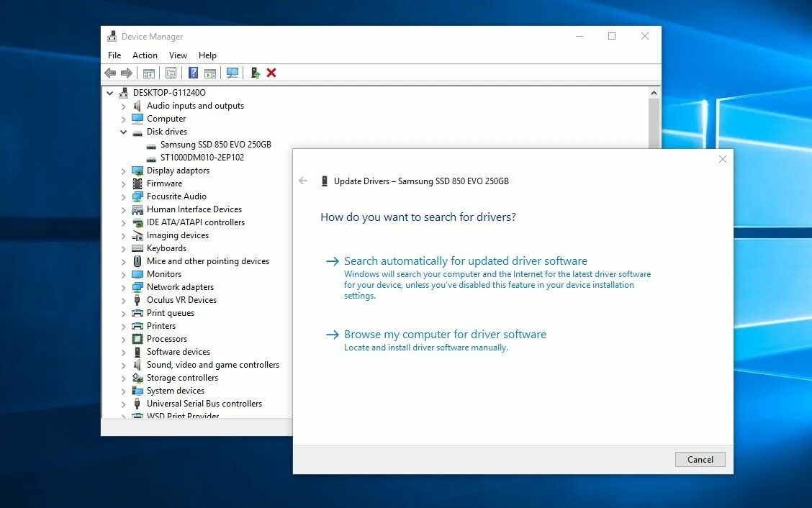Open the File menu

click(x=114, y=55)
